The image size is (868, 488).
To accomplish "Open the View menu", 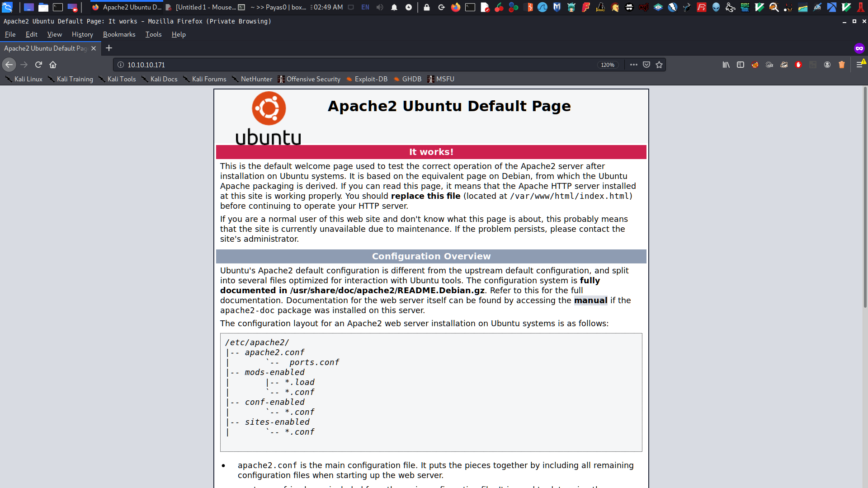I will [x=55, y=34].
